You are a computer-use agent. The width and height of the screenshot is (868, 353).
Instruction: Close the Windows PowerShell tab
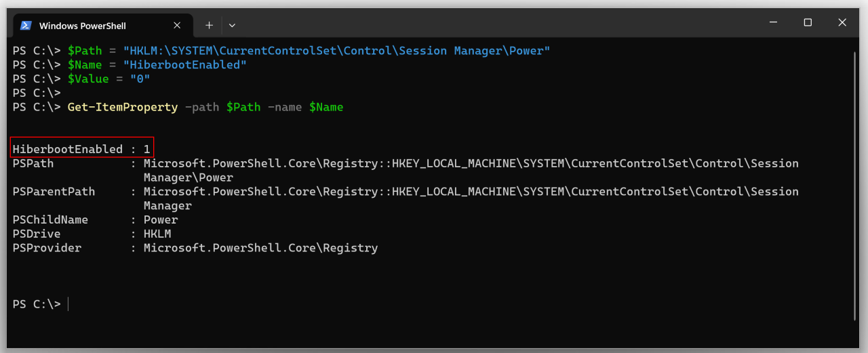point(177,25)
